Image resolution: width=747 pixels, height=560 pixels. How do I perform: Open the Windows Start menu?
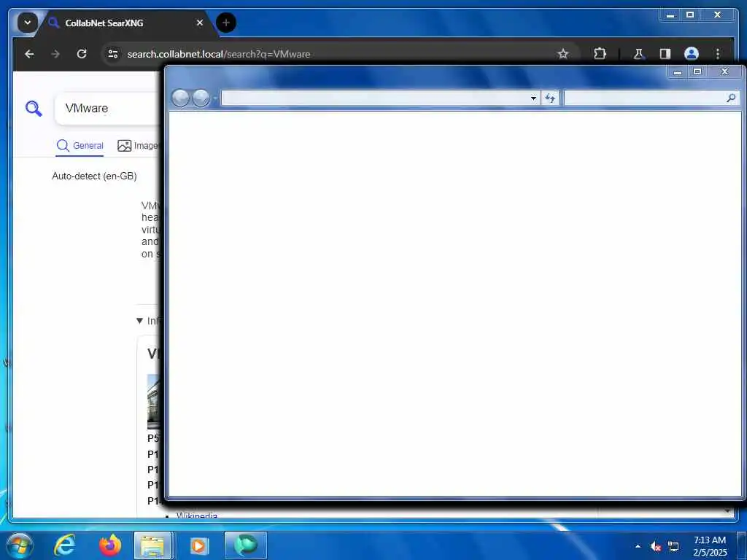20,545
